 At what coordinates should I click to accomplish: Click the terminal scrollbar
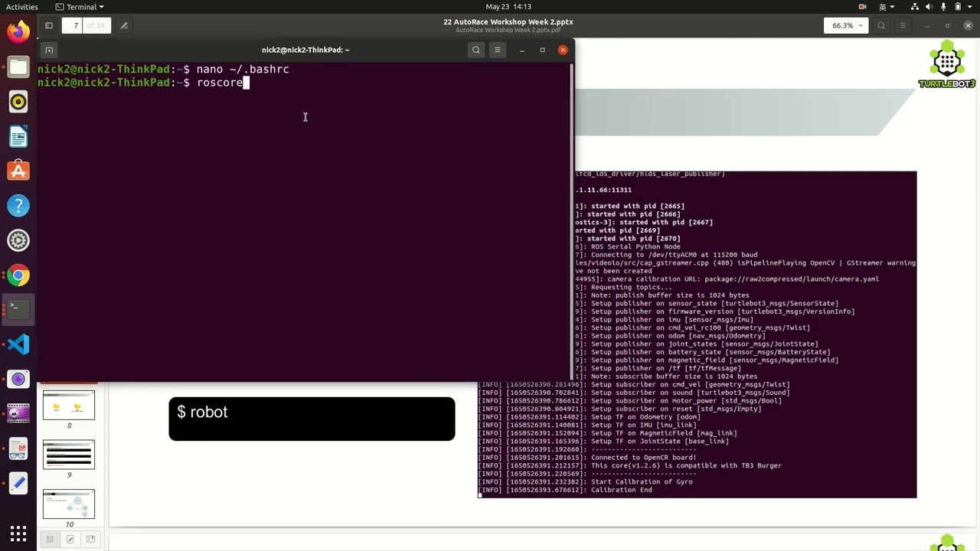click(571, 222)
